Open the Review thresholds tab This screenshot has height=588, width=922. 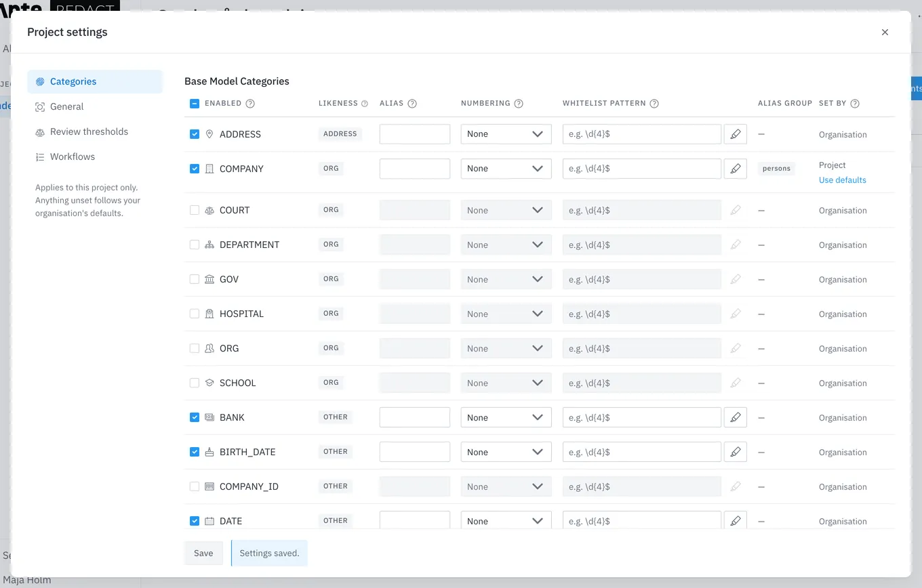click(95, 131)
